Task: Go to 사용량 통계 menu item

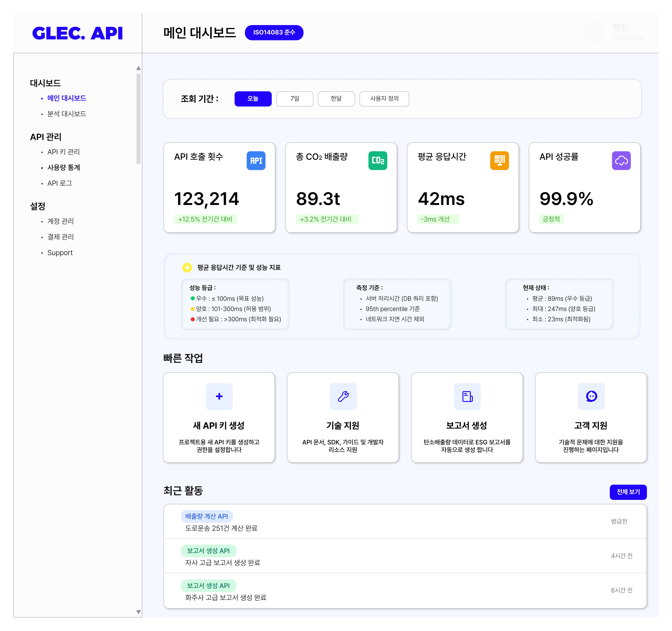Action: point(64,168)
